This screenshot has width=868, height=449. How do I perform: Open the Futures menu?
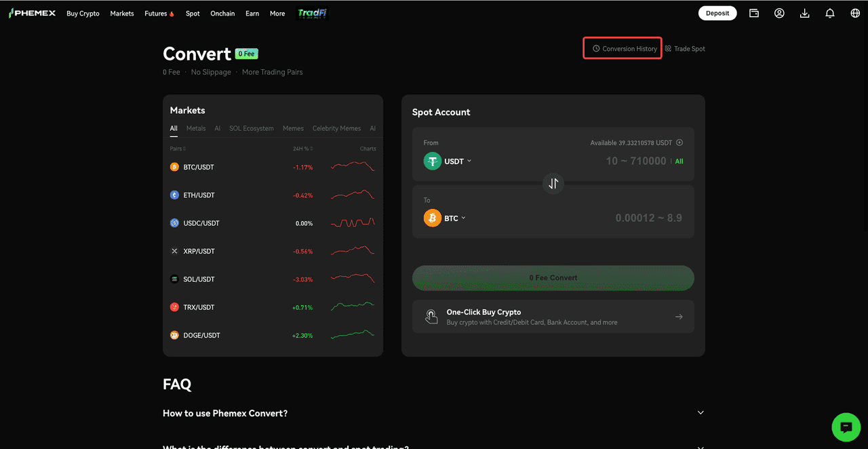pos(159,14)
